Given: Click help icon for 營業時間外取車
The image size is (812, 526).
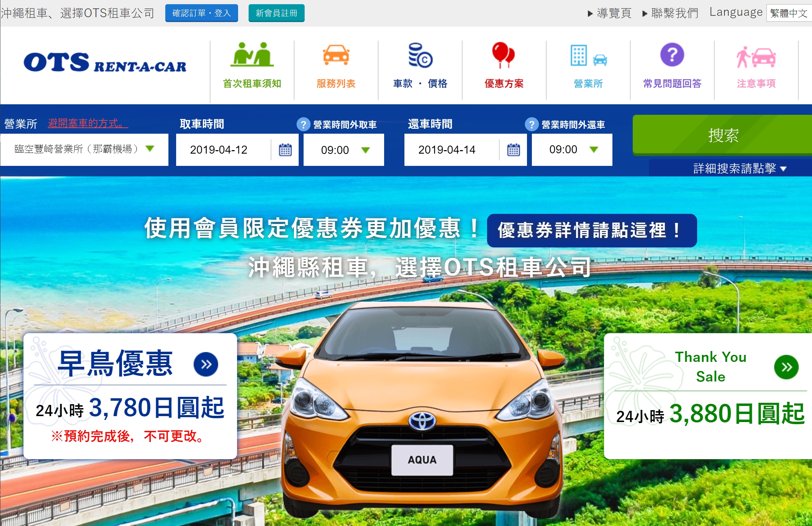Looking at the screenshot, I should click(303, 124).
